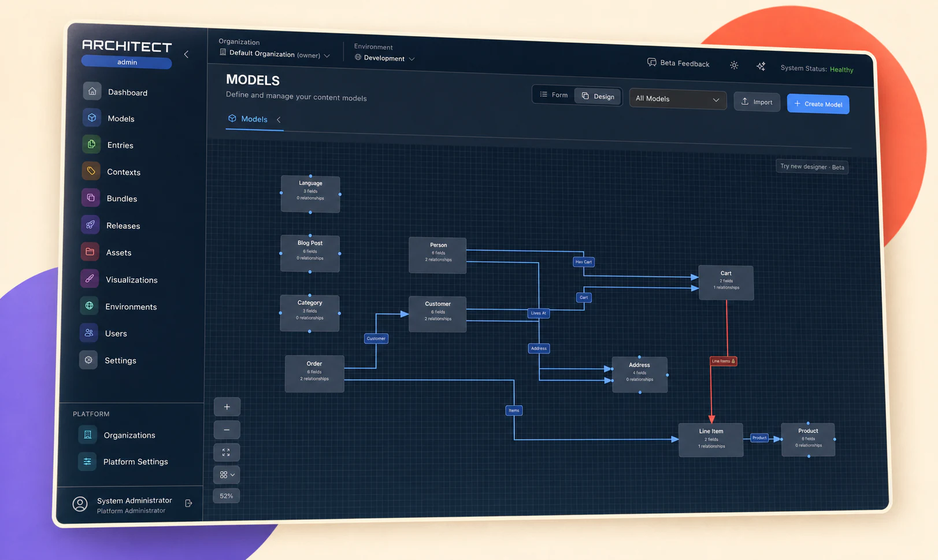Open Dashboard via its home icon
938x560 pixels.
click(92, 91)
